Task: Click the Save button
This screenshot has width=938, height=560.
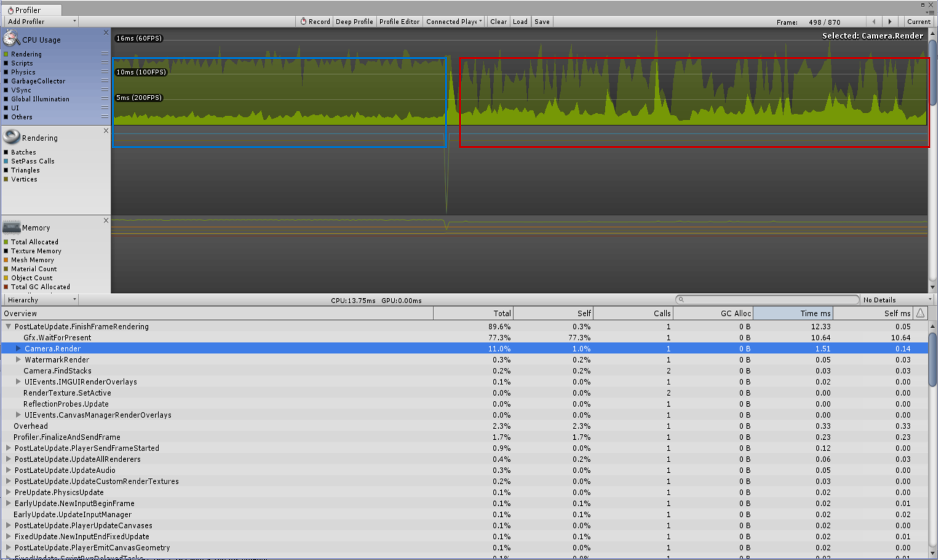Action: click(x=542, y=22)
